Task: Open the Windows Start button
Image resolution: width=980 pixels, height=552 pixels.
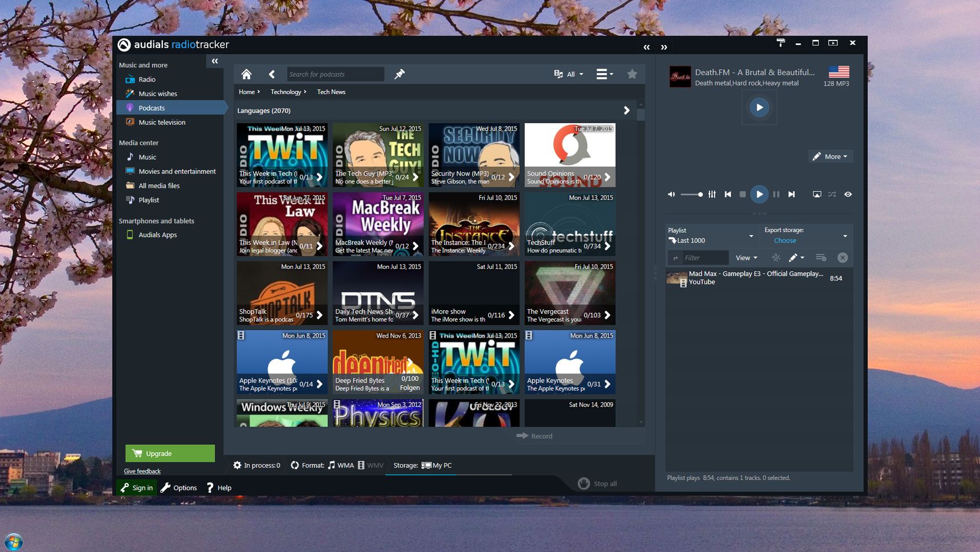Action: point(13,542)
